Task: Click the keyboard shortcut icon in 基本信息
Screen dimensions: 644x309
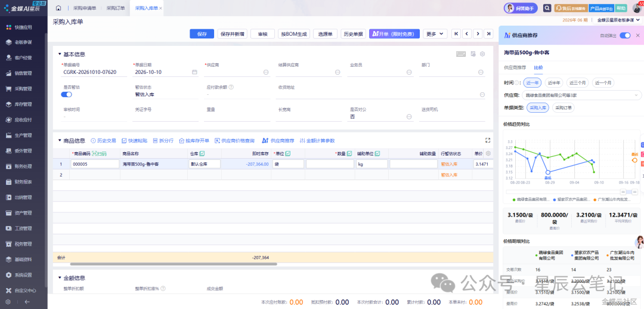Action: coord(461,54)
